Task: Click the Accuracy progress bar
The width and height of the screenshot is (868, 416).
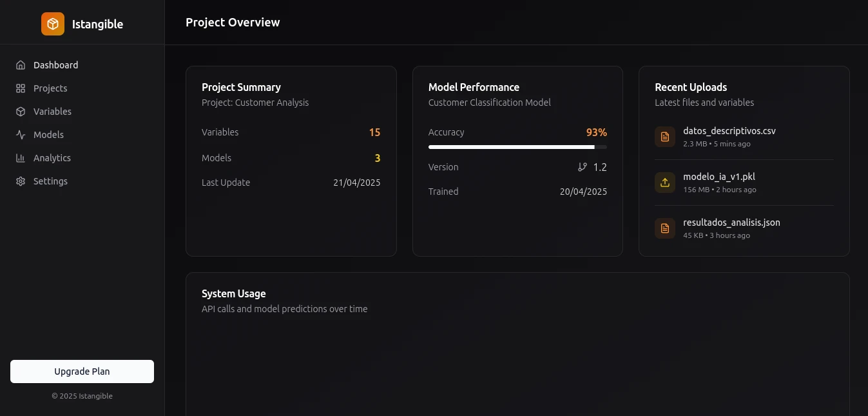Action: (x=517, y=147)
